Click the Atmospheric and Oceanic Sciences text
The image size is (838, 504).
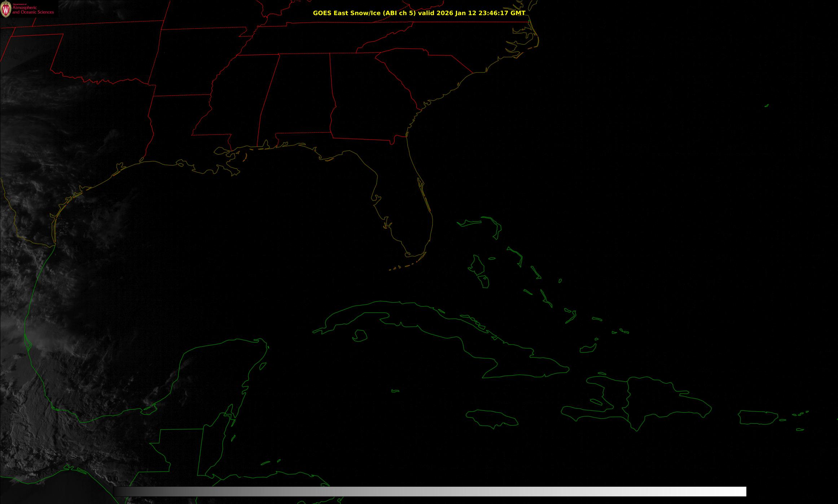tap(33, 10)
